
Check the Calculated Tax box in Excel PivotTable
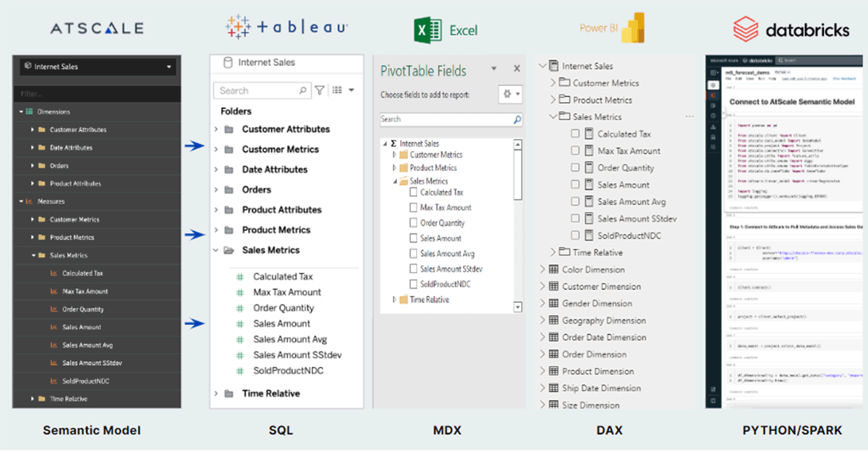[x=413, y=192]
